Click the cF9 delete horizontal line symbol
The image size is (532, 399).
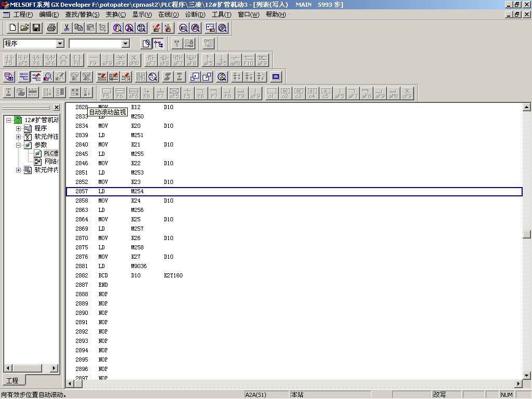[x=121, y=60]
